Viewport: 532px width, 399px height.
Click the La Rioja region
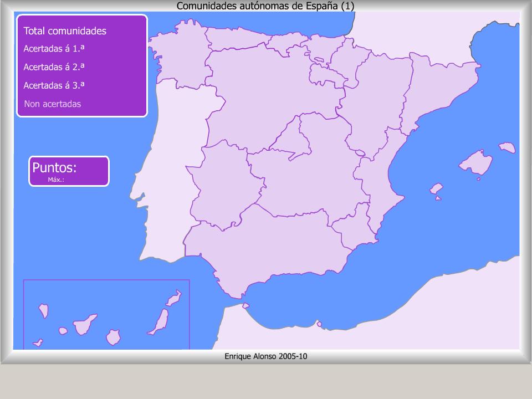[x=326, y=75]
